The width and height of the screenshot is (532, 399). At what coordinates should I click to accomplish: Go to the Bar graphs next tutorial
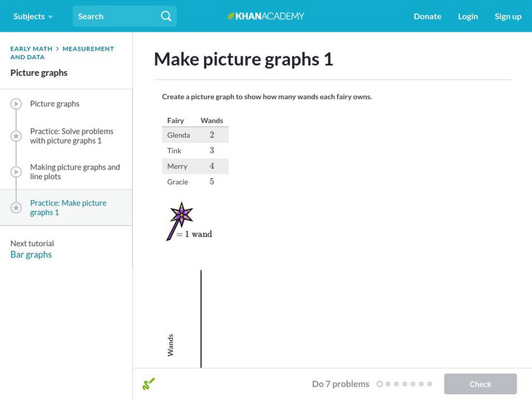pyautogui.click(x=31, y=255)
